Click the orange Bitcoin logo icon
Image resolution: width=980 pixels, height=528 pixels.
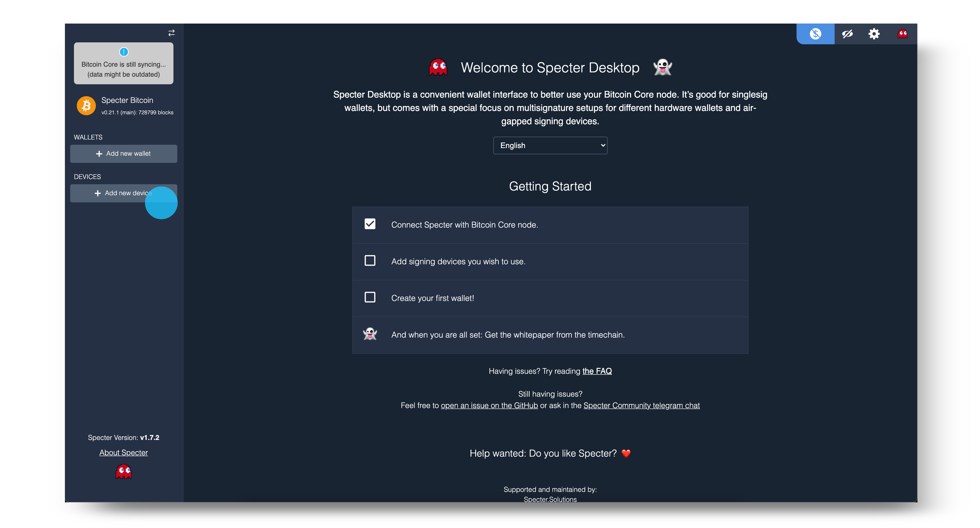tap(86, 106)
